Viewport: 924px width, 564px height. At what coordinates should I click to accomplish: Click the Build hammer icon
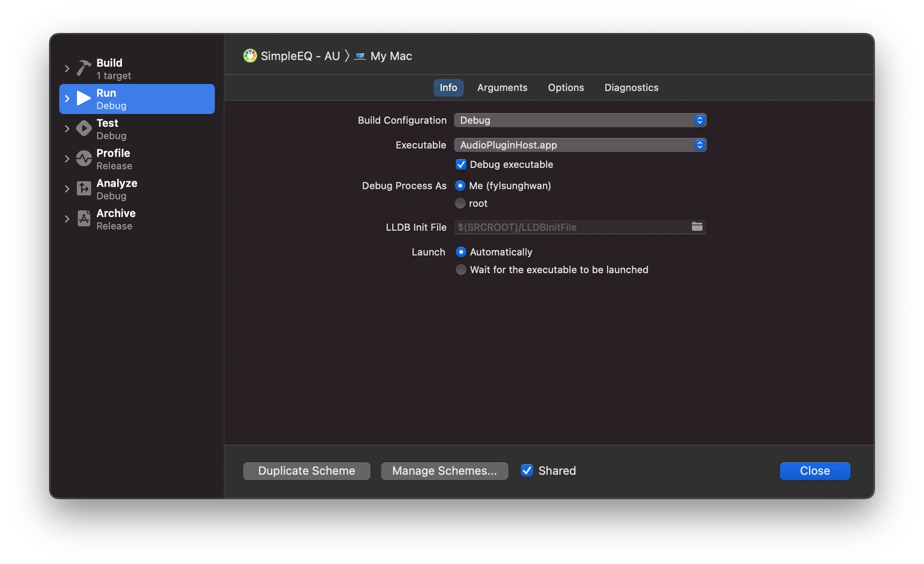pos(83,68)
